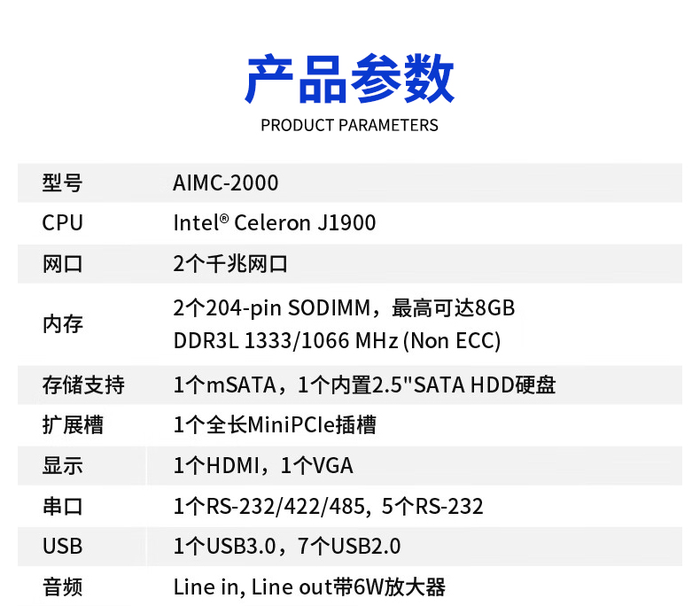Image resolution: width=700 pixels, height=606 pixels.
Task: Click the 产品参数 heading
Action: [x=349, y=80]
